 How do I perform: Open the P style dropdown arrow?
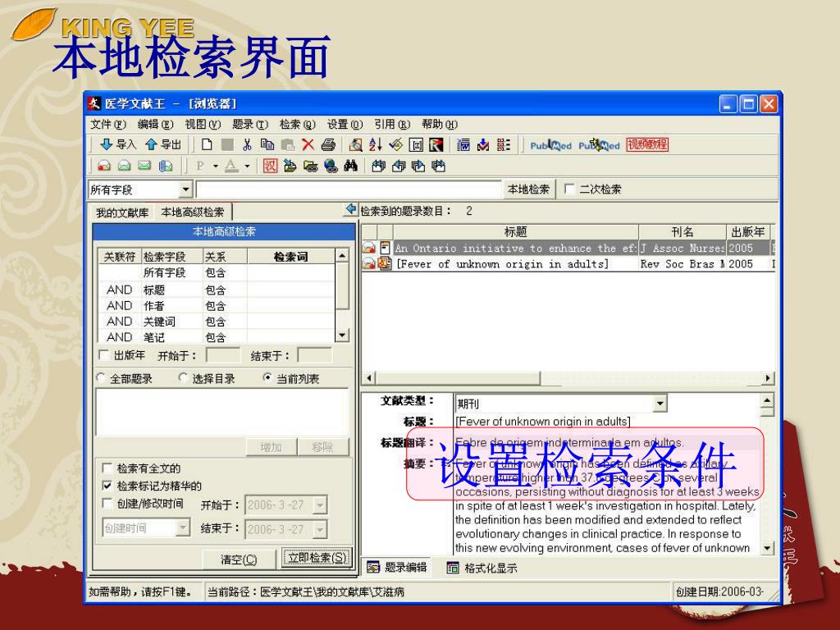[216, 166]
